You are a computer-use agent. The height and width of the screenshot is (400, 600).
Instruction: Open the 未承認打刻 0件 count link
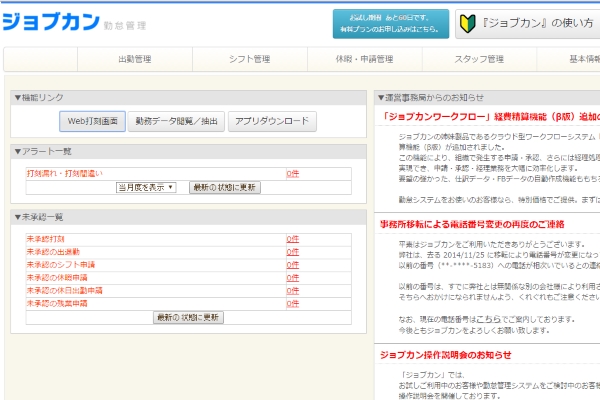pyautogui.click(x=292, y=240)
